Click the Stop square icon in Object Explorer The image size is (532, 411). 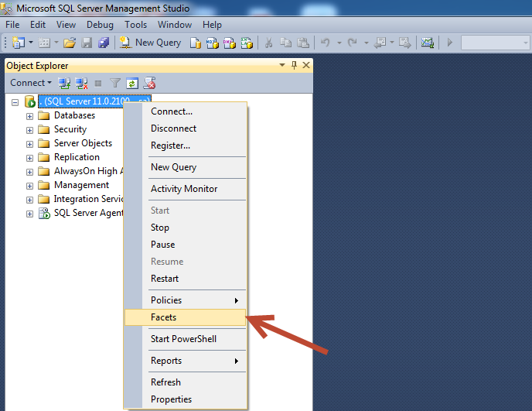click(98, 84)
